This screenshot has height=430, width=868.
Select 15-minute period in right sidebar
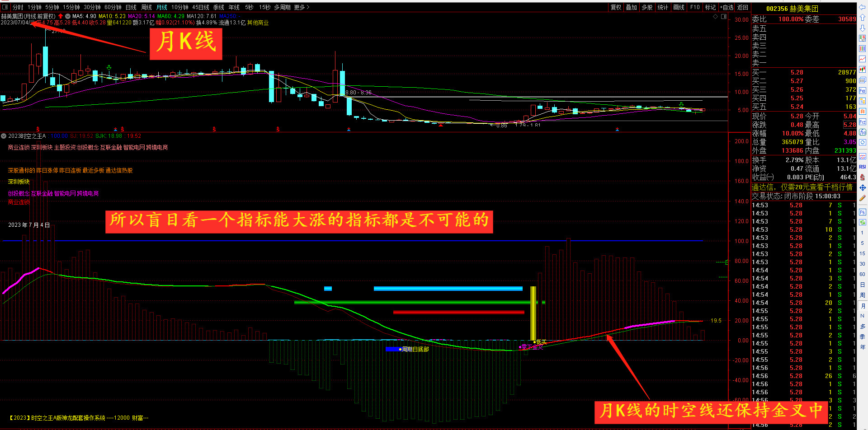click(x=863, y=253)
